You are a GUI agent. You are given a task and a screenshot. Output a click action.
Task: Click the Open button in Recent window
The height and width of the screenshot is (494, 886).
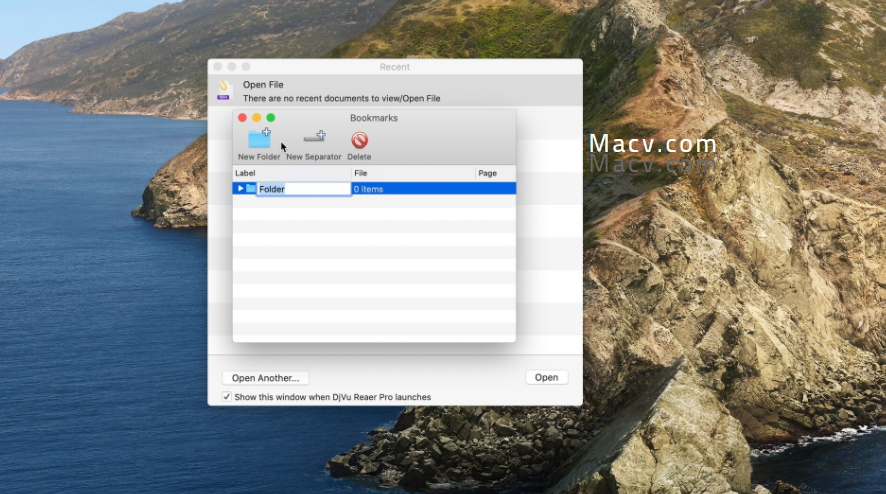[x=546, y=377]
